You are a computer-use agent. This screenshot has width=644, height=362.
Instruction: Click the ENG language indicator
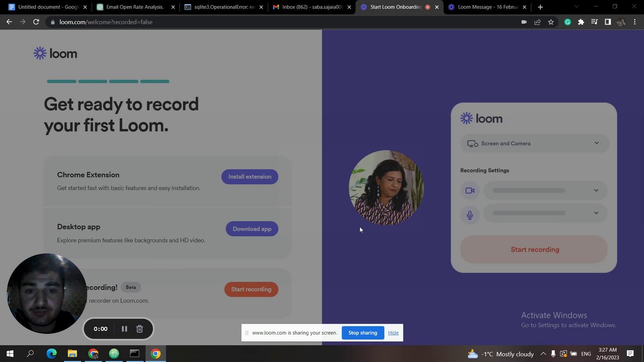[x=586, y=354]
